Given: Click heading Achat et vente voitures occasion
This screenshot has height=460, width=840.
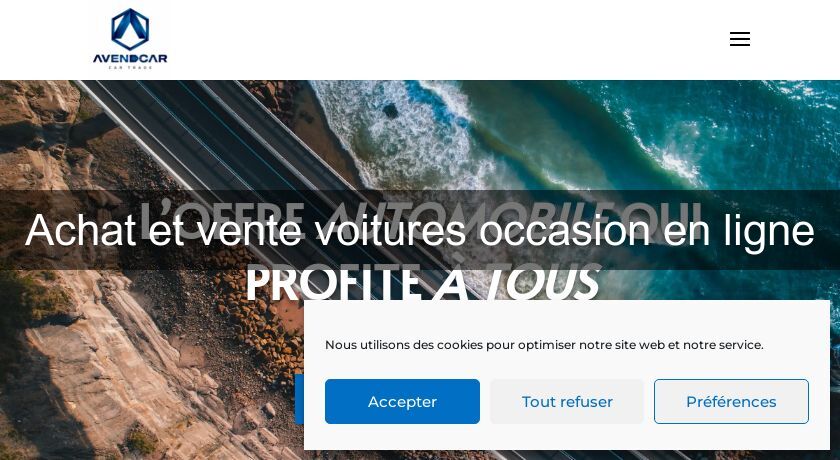Looking at the screenshot, I should pos(419,230).
